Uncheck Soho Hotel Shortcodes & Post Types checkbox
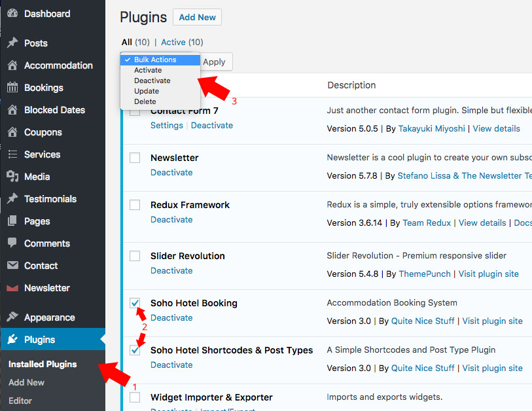The height and width of the screenshot is (411, 532). (x=135, y=350)
